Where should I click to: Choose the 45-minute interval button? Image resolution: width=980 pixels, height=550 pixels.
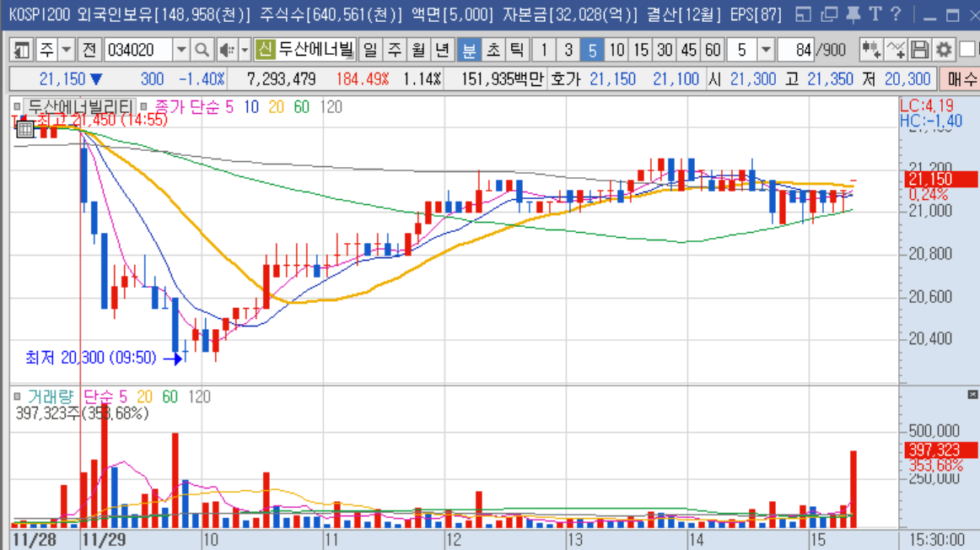tap(689, 50)
